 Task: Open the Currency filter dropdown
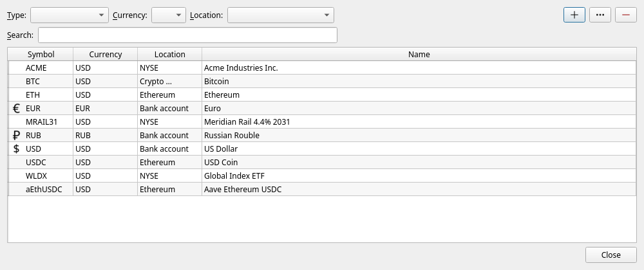(x=169, y=15)
